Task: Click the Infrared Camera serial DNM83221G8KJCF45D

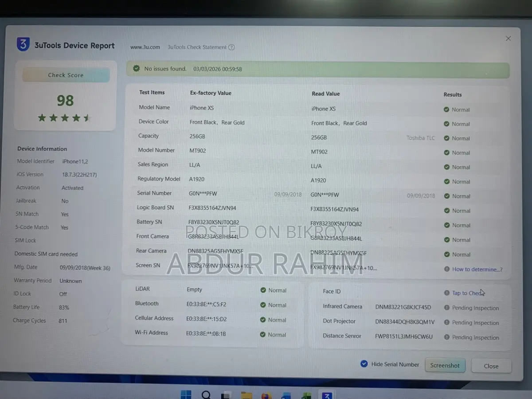Action: click(x=403, y=307)
